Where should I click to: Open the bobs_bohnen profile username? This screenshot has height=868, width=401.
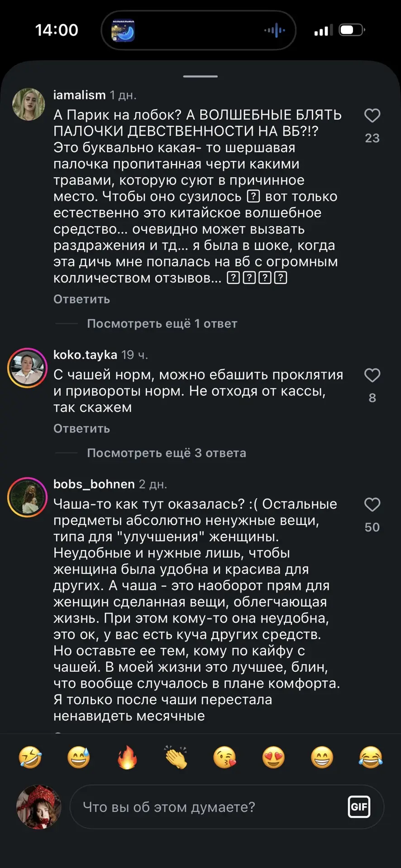(94, 484)
